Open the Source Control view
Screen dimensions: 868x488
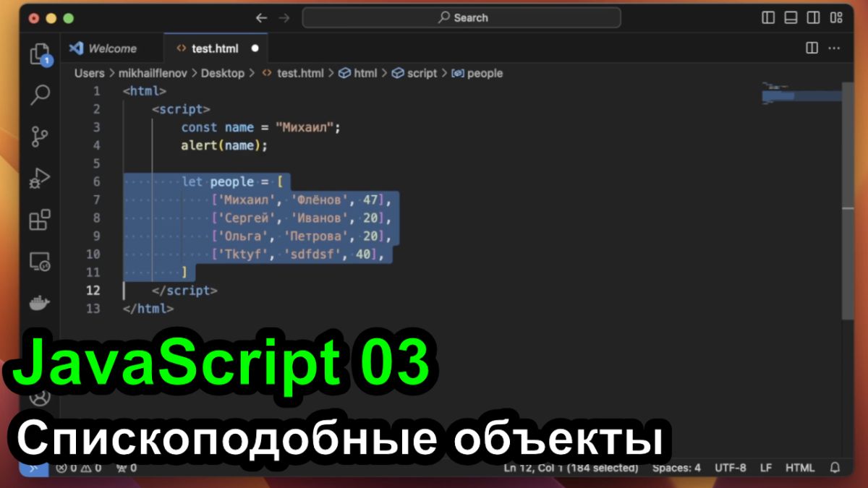coord(40,136)
